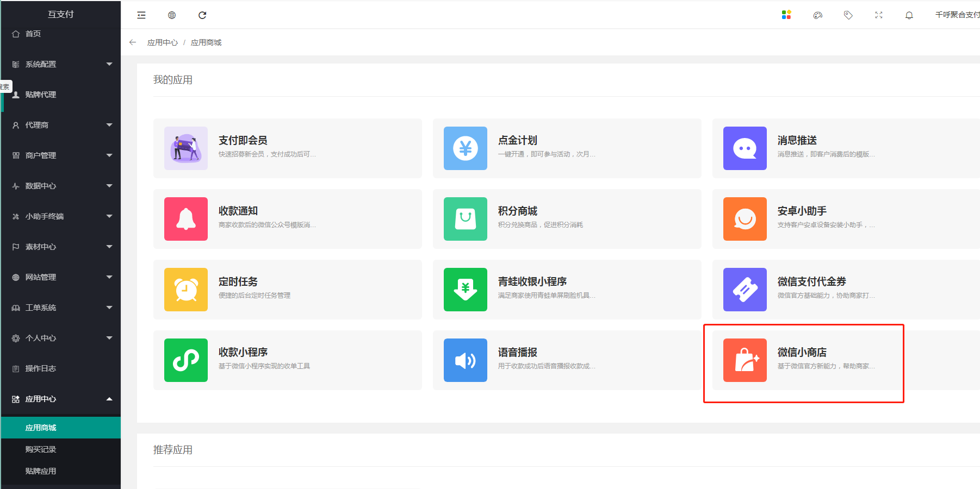
Task: Click the 微信小商店 title text
Action: pyautogui.click(x=802, y=352)
